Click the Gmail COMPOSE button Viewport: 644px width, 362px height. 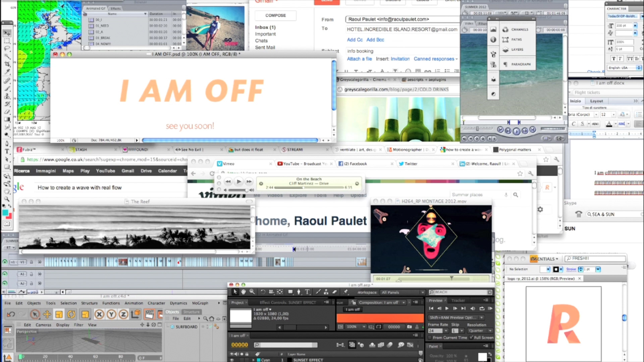pyautogui.click(x=275, y=15)
